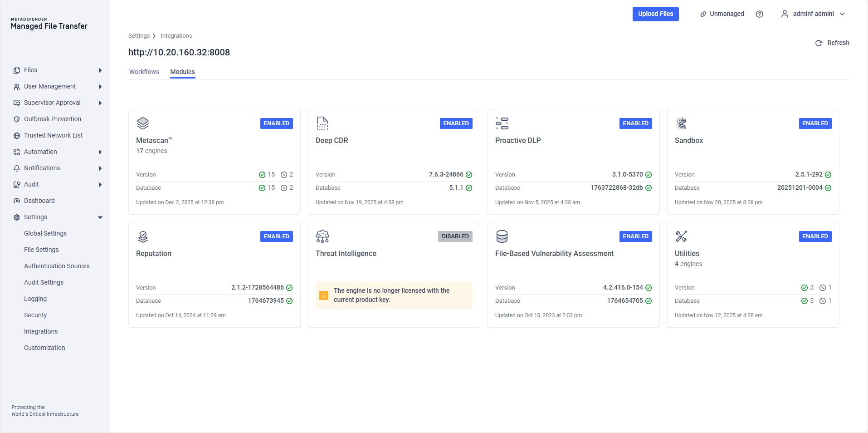Click the File-Based Vulnerability Assessment database icon
This screenshot has height=433, width=868.
[502, 236]
